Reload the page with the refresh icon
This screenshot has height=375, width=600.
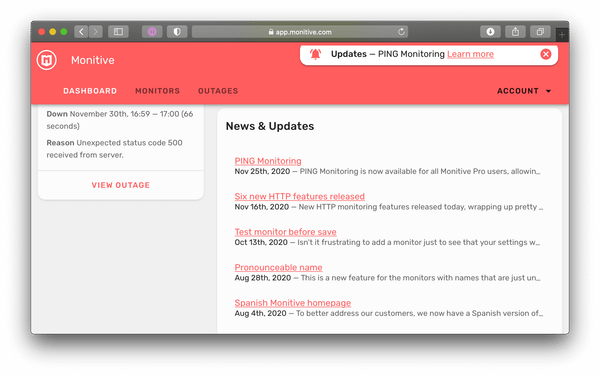click(401, 32)
